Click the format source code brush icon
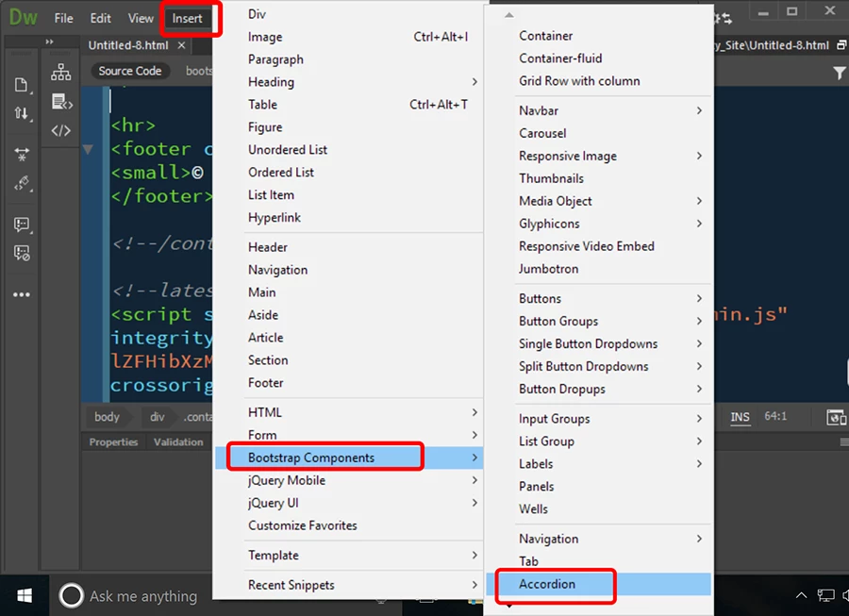This screenshot has width=849, height=616. click(22, 184)
